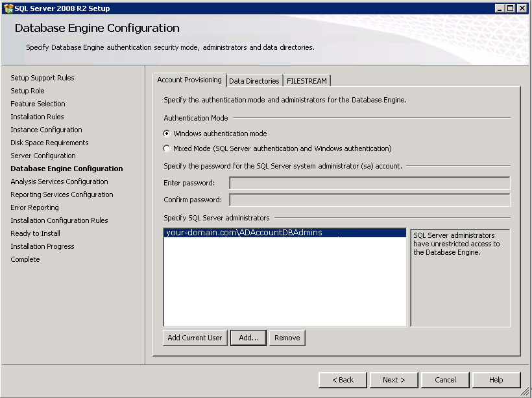Open the FILESTREAM tab
532x398 pixels.
(307, 81)
